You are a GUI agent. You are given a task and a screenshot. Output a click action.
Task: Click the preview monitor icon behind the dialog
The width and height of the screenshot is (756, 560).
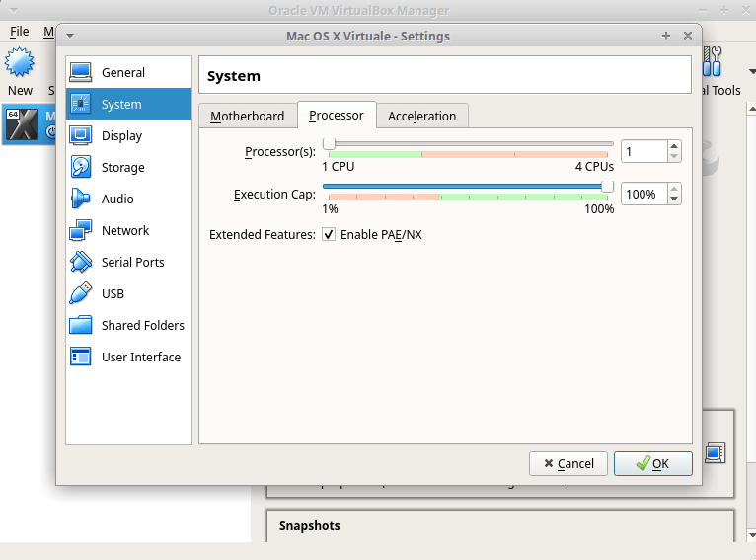[x=715, y=453]
